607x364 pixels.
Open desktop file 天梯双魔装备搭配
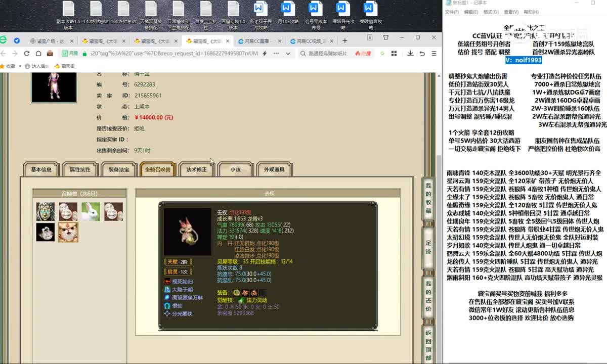[x=151, y=15]
